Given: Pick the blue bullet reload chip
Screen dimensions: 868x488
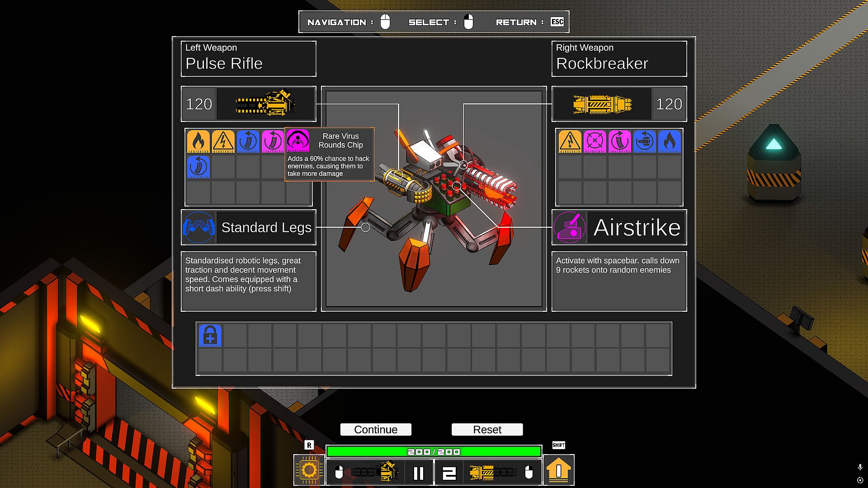Looking at the screenshot, I should click(x=644, y=141).
